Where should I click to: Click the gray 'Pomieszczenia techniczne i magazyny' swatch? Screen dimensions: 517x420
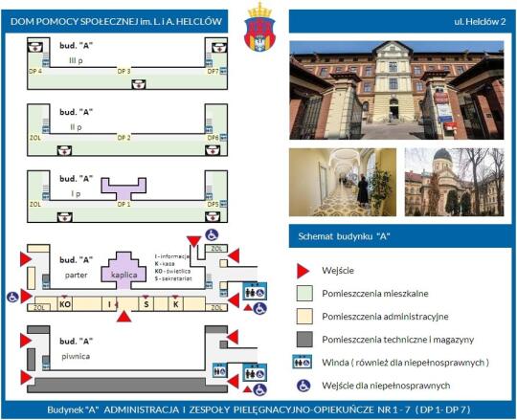pyautogui.click(x=304, y=340)
